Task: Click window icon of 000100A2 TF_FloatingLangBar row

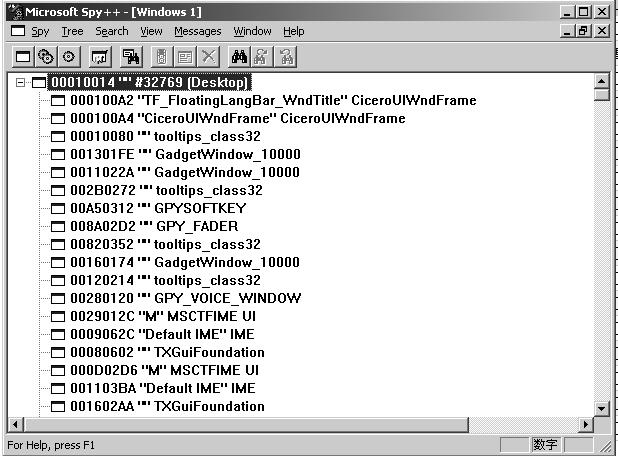Action: 58,101
